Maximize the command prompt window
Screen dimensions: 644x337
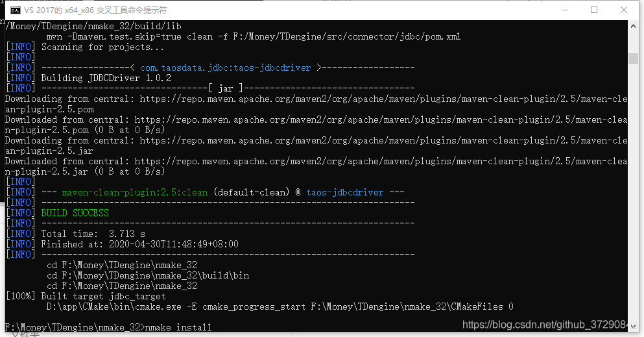tap(594, 10)
